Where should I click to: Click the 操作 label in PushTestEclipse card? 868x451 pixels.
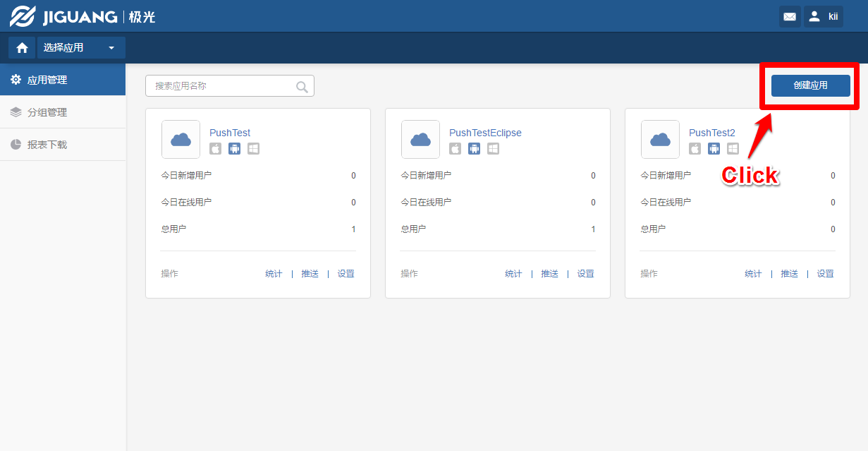pos(409,274)
